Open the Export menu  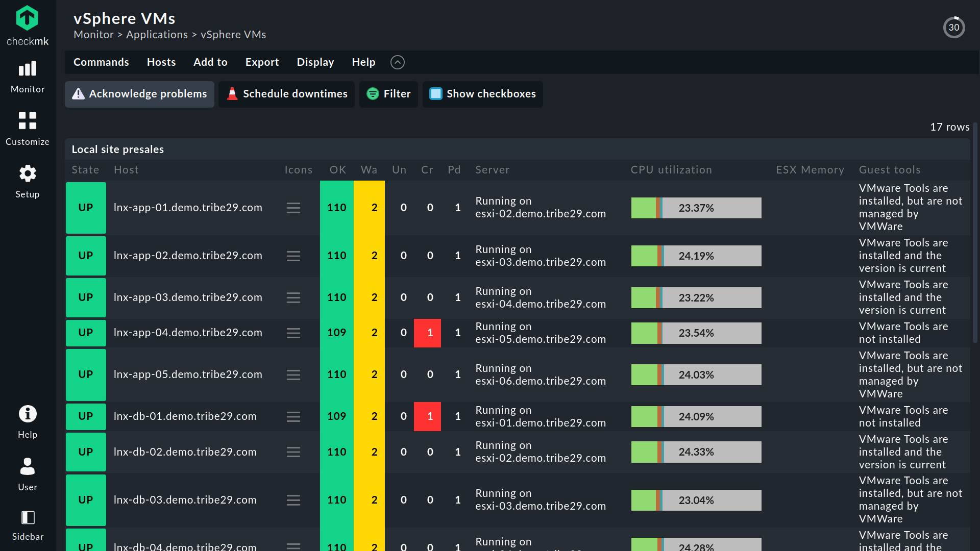click(262, 62)
